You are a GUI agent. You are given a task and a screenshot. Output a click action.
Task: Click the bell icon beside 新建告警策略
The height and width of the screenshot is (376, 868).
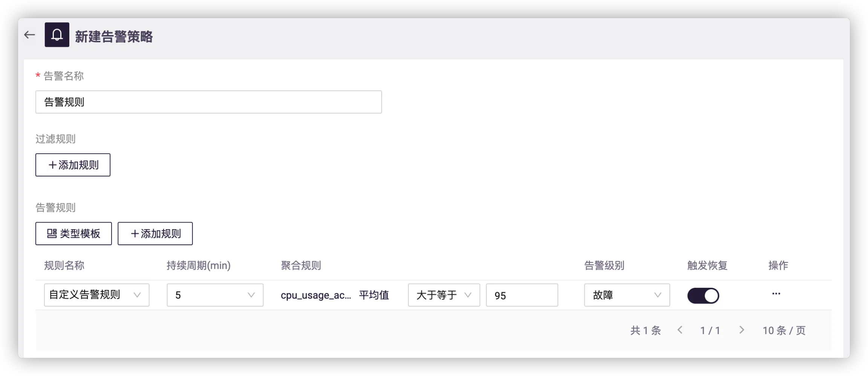coord(57,35)
